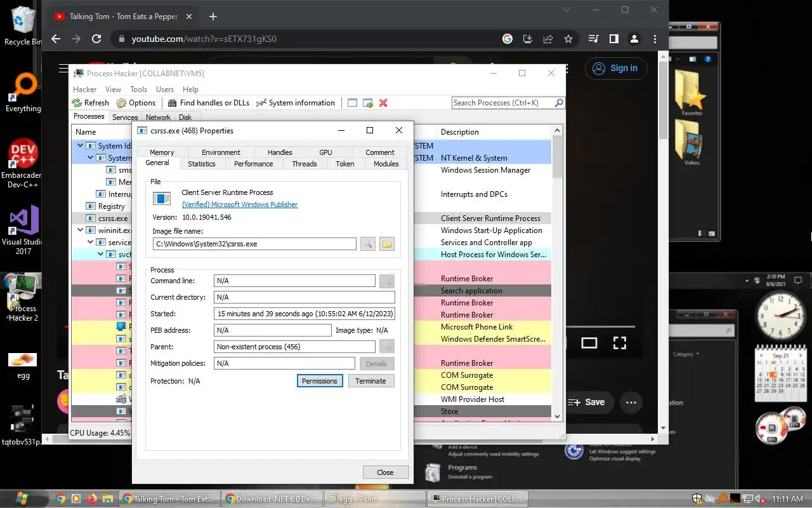Collapse the wininit.exe tree node

pyautogui.click(x=80, y=231)
